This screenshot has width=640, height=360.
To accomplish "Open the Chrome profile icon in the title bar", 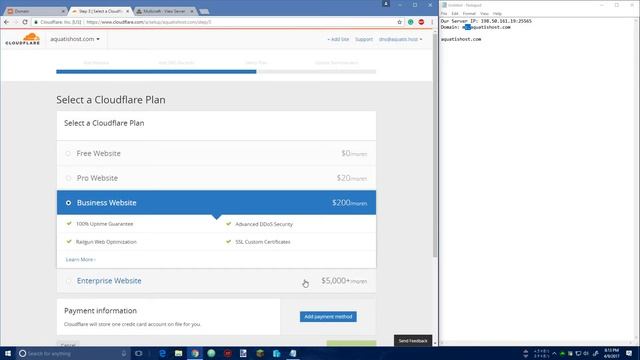I will [x=386, y=4].
